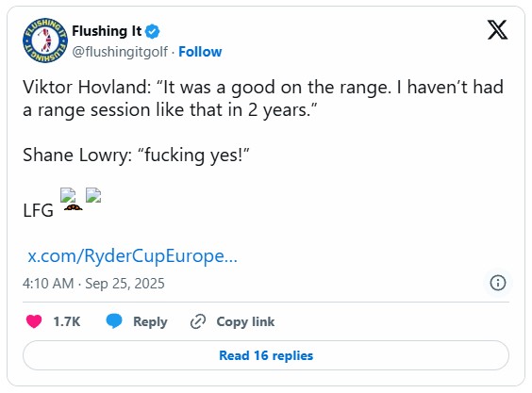Click the Reply text label
The image size is (532, 393).
coord(150,321)
